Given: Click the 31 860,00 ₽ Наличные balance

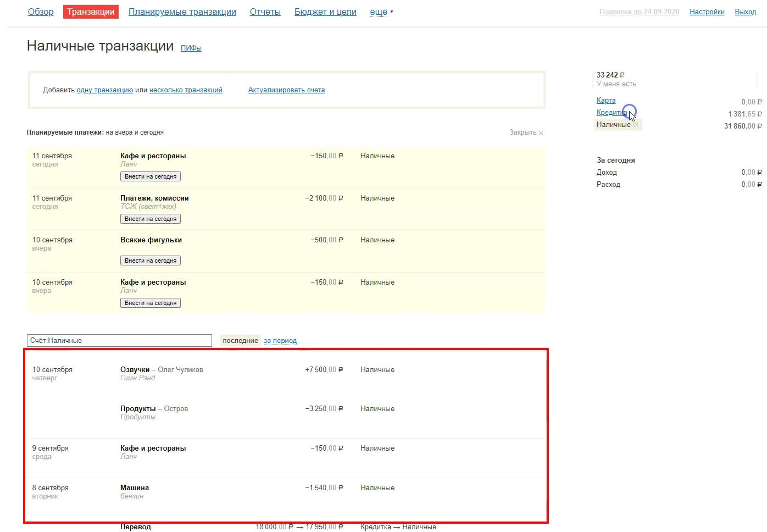Looking at the screenshot, I should [x=743, y=126].
